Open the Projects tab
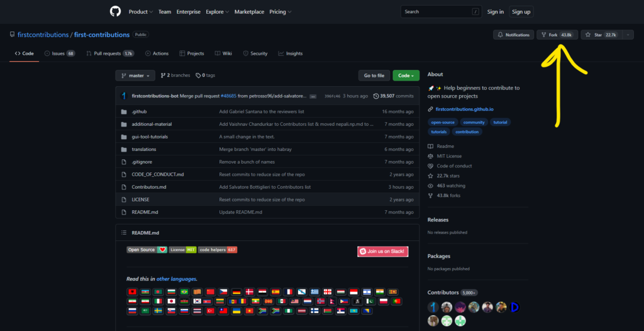This screenshot has width=644, height=331. (192, 53)
